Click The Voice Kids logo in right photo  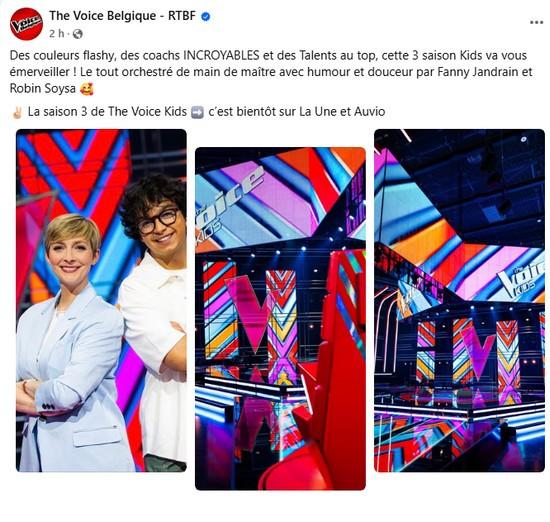pos(520,279)
